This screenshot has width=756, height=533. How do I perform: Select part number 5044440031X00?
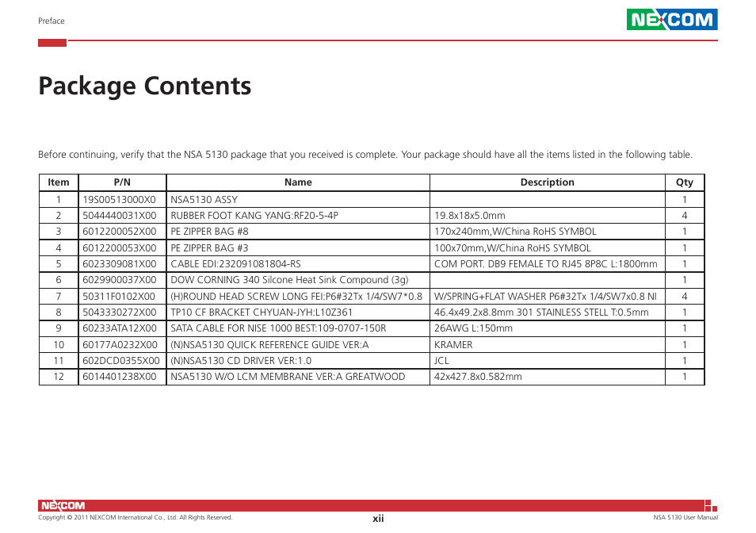(x=119, y=216)
